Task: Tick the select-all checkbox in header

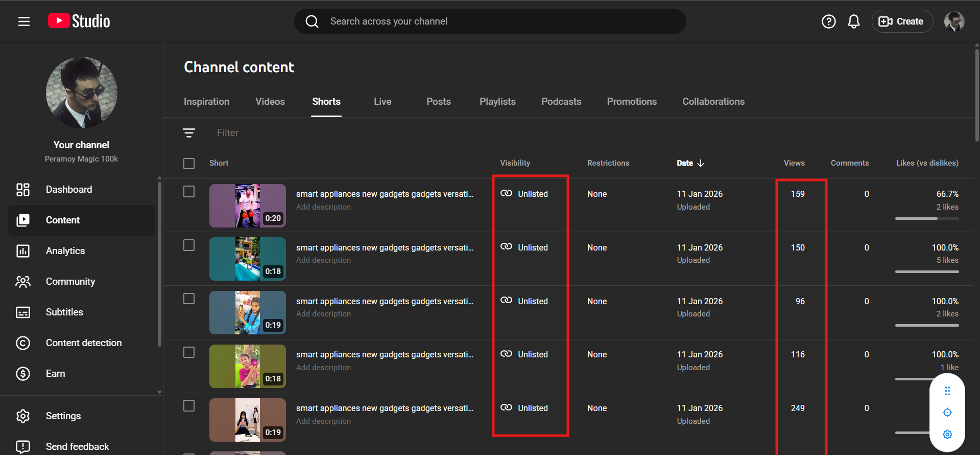Action: point(189,164)
